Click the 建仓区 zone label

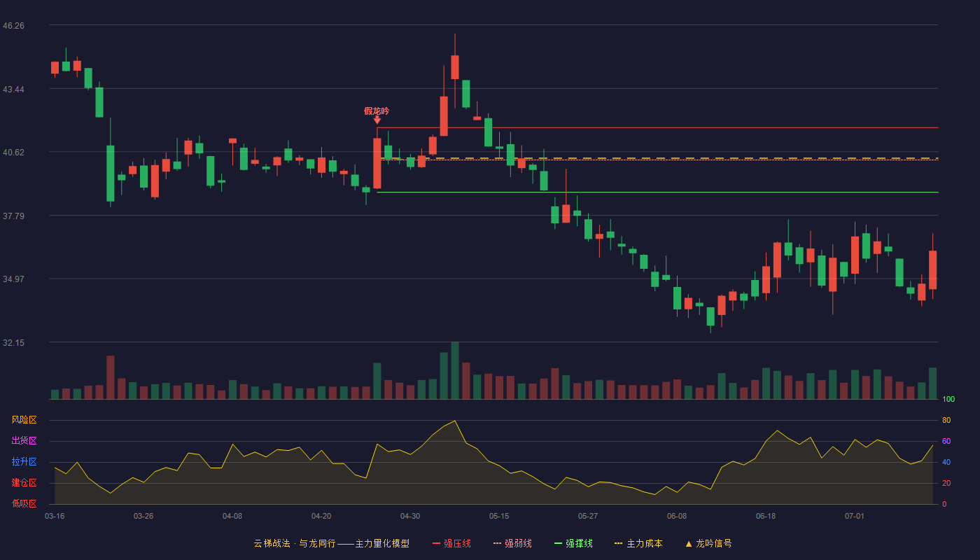[24, 483]
